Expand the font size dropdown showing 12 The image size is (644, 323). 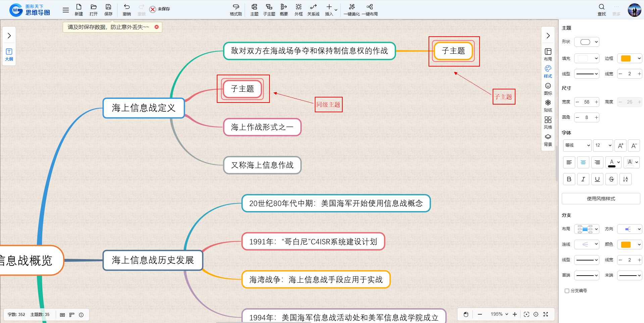[603, 145]
